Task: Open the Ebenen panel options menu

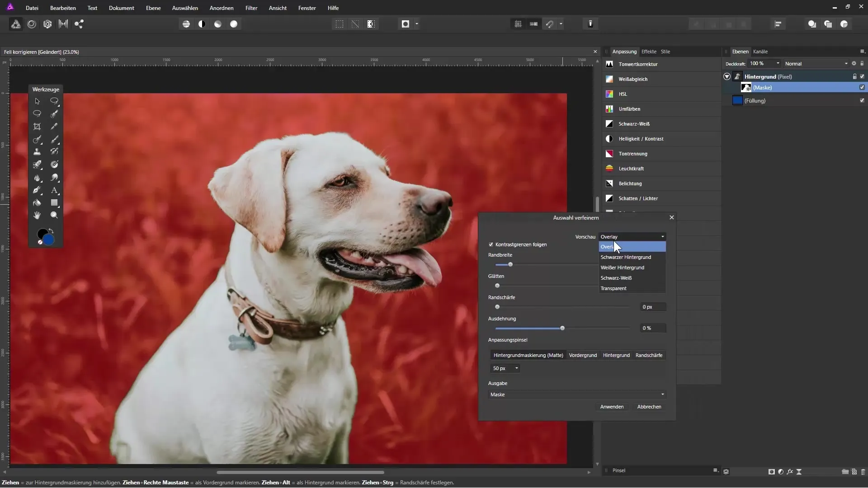Action: pos(862,52)
